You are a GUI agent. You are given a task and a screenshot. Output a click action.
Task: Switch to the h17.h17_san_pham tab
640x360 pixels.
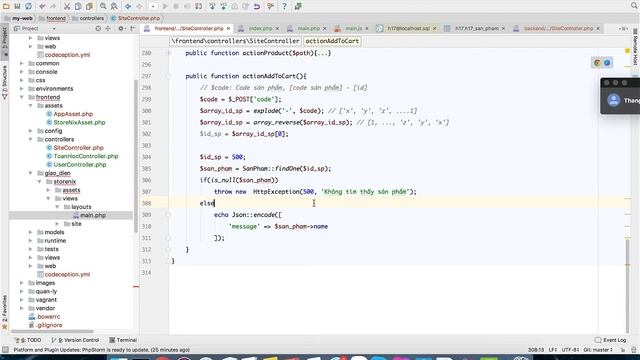(476, 29)
